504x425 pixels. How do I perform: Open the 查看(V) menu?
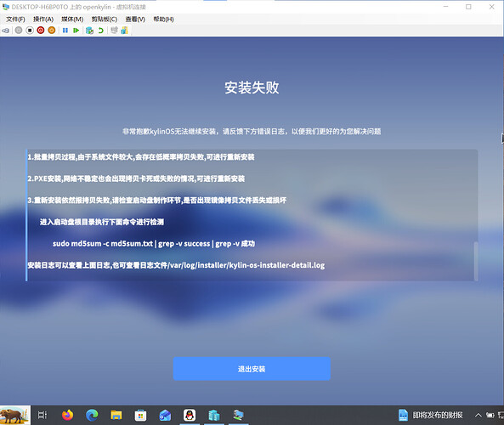(x=135, y=20)
